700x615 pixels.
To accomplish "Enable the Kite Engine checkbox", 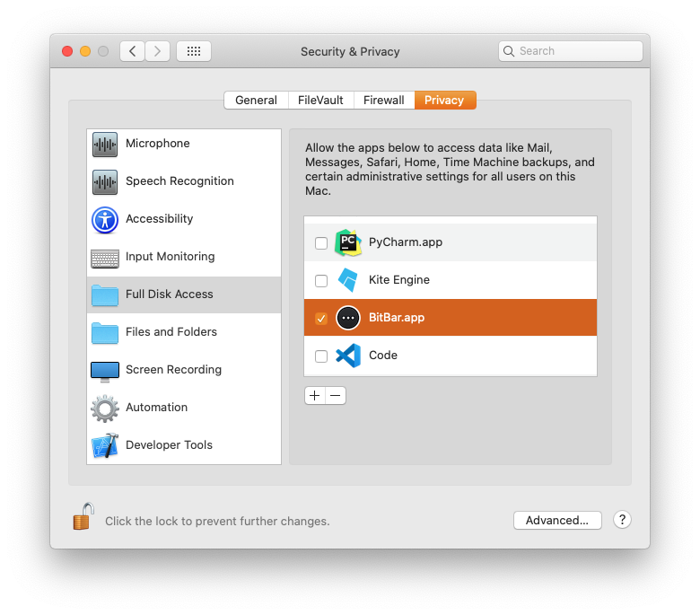I will [x=321, y=280].
